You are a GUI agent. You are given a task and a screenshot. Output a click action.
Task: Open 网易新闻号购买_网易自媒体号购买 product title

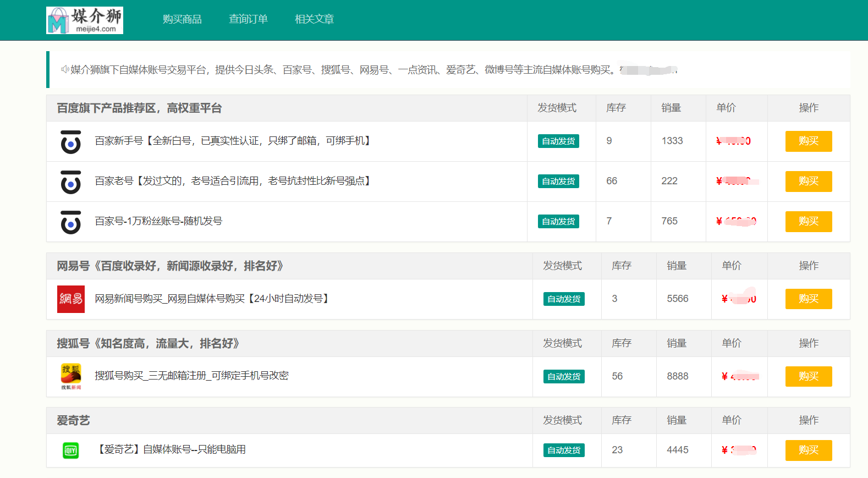point(213,299)
